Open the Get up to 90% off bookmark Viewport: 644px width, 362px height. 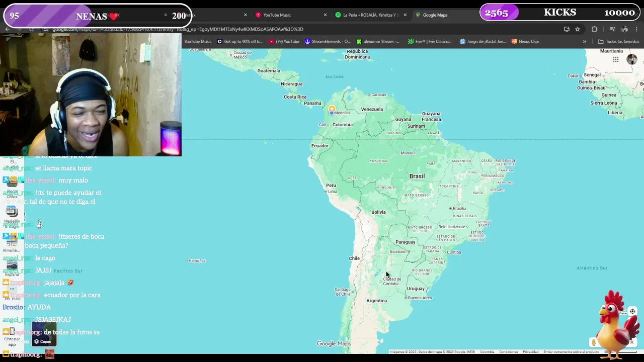pyautogui.click(x=240, y=42)
